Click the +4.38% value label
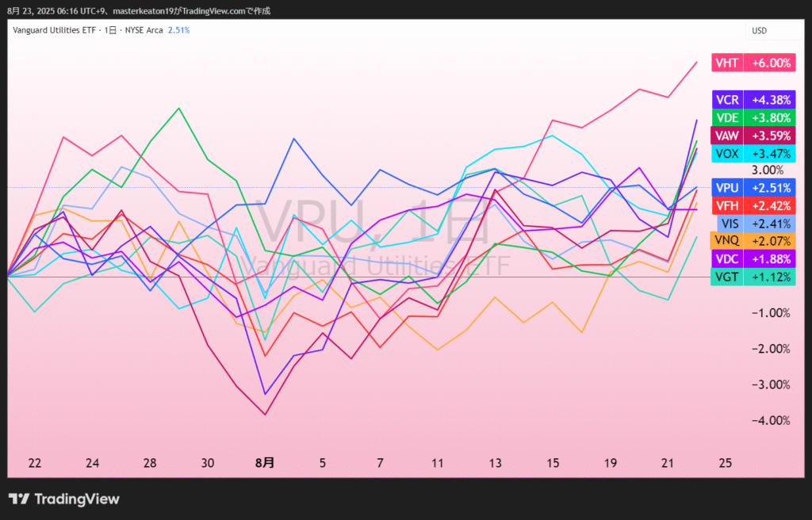 pos(770,99)
